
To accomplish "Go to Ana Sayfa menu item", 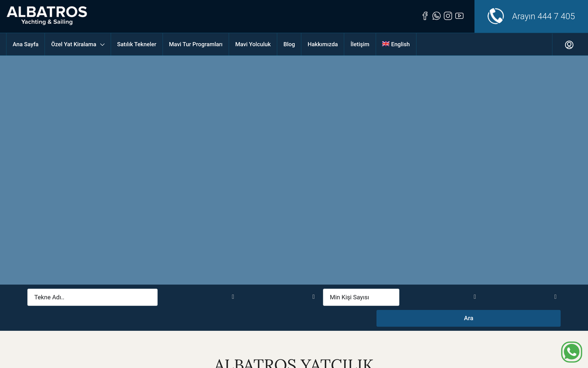I will coord(25,44).
